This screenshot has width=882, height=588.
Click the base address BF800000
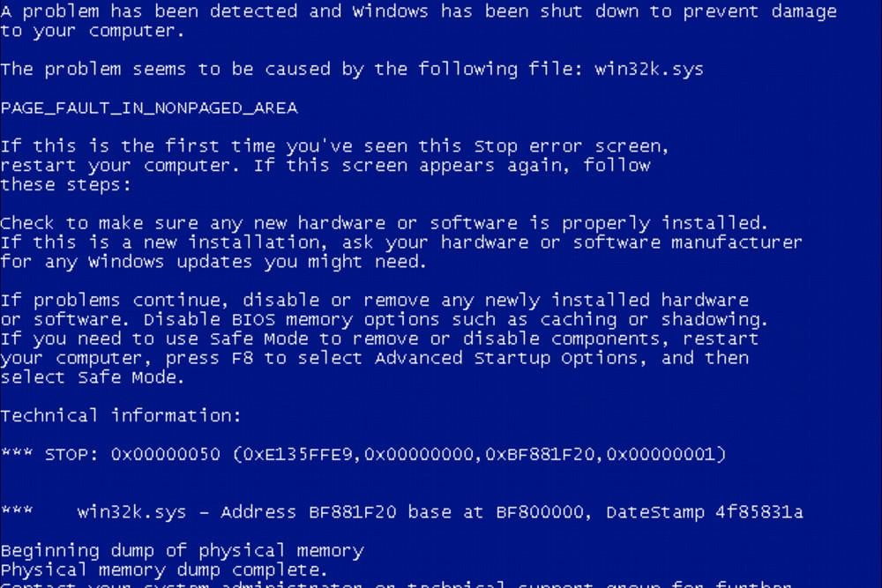tap(540, 512)
